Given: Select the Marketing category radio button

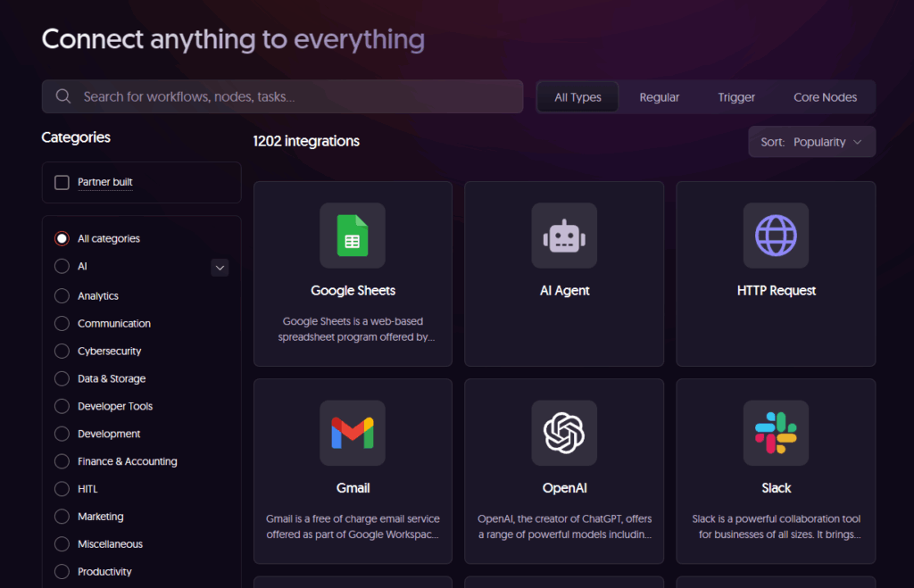Looking at the screenshot, I should click(62, 517).
